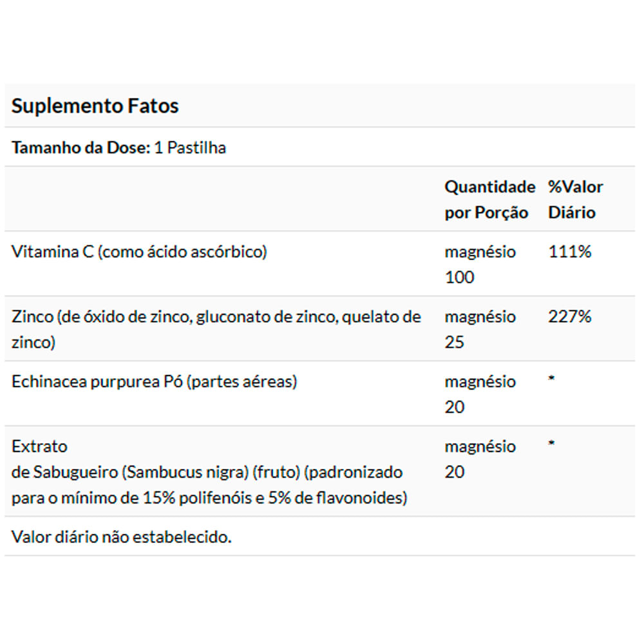Click the Suplemento Fatos heading

(95, 106)
